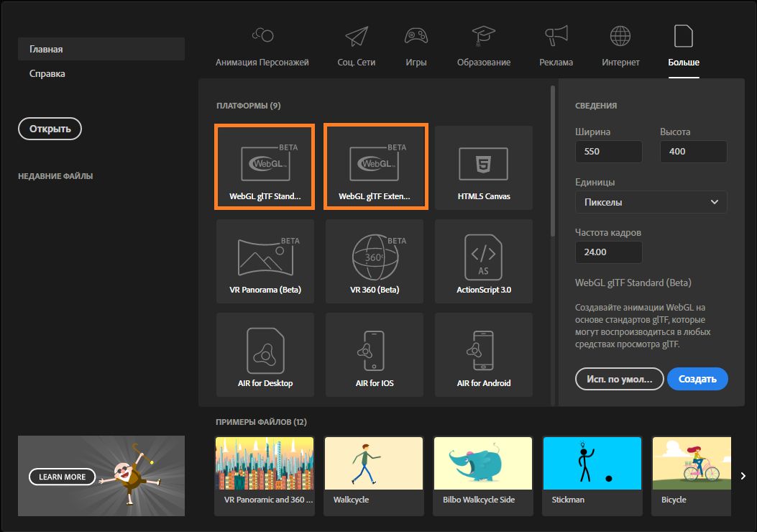The image size is (757, 532).
Task: Choose the AIR for Android platform
Action: (x=484, y=355)
